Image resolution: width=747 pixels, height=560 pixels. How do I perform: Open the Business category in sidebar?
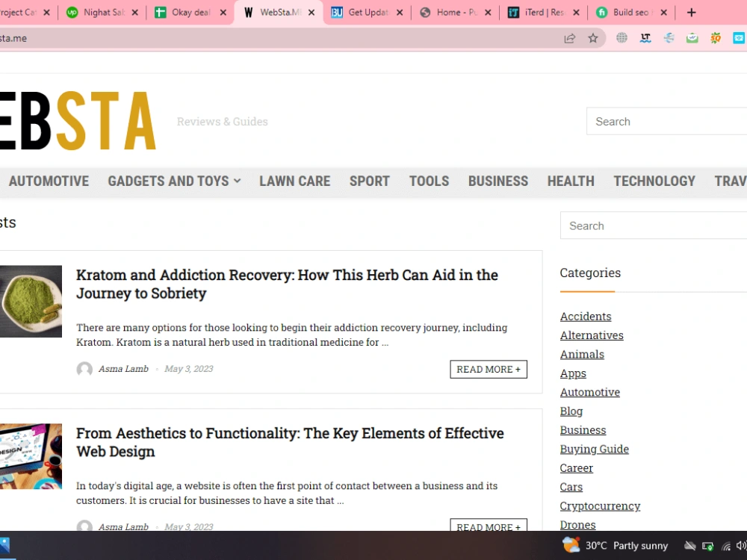coord(583,430)
